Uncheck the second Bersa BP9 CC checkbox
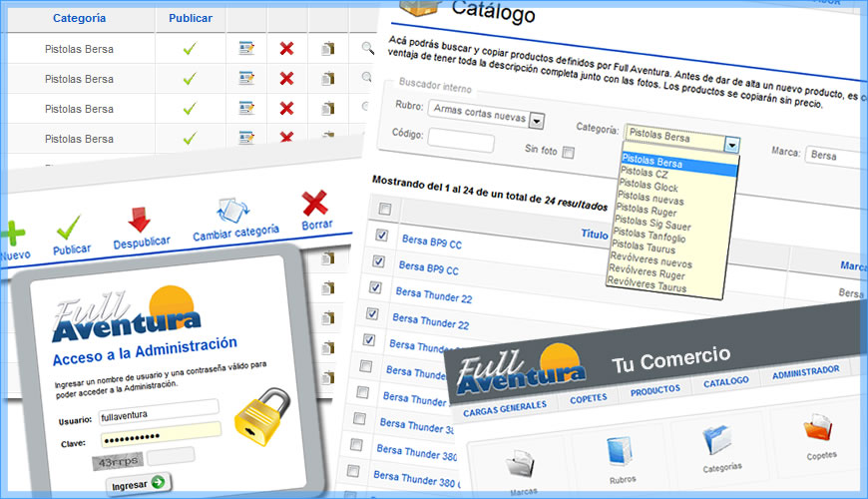Image resolution: width=868 pixels, height=499 pixels. (x=379, y=260)
